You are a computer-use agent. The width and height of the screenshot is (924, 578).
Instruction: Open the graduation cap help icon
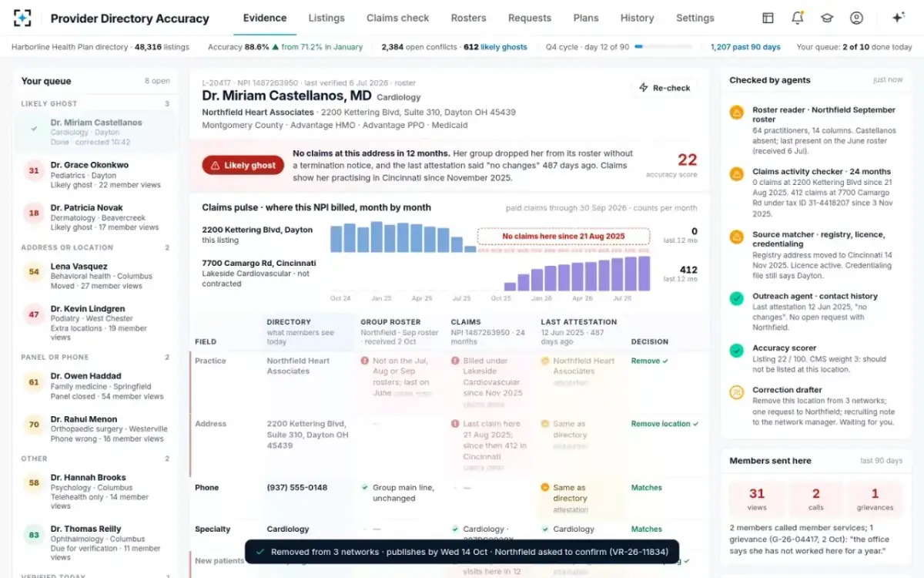click(x=827, y=18)
